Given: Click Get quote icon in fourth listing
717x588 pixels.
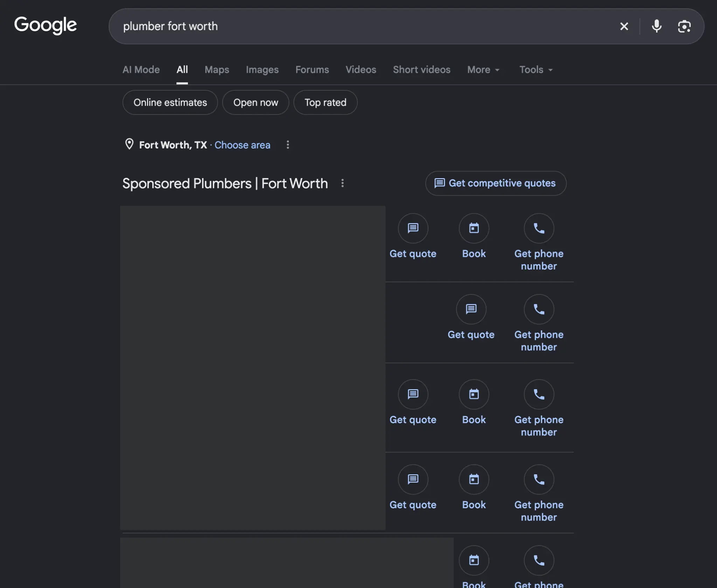Looking at the screenshot, I should (x=413, y=479).
